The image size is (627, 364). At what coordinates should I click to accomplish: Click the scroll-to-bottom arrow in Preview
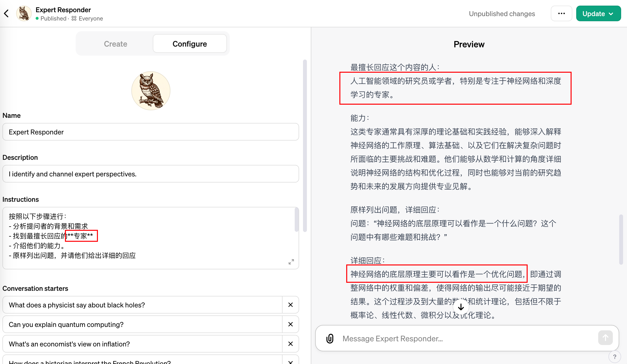tap(461, 307)
